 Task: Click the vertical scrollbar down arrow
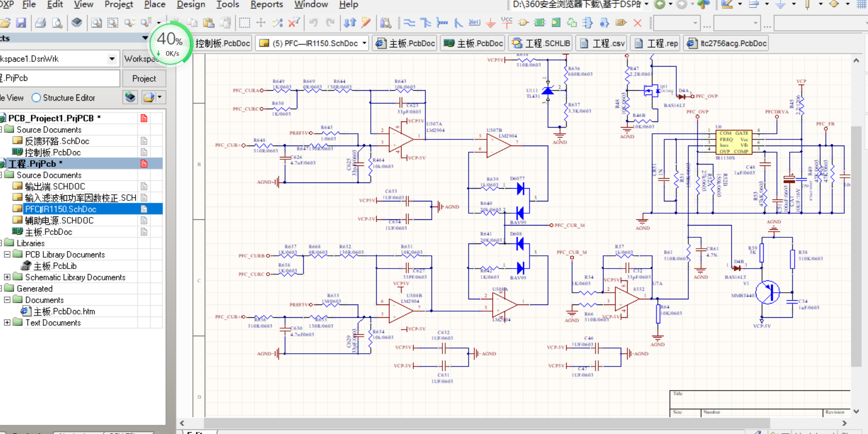pyautogui.click(x=856, y=411)
